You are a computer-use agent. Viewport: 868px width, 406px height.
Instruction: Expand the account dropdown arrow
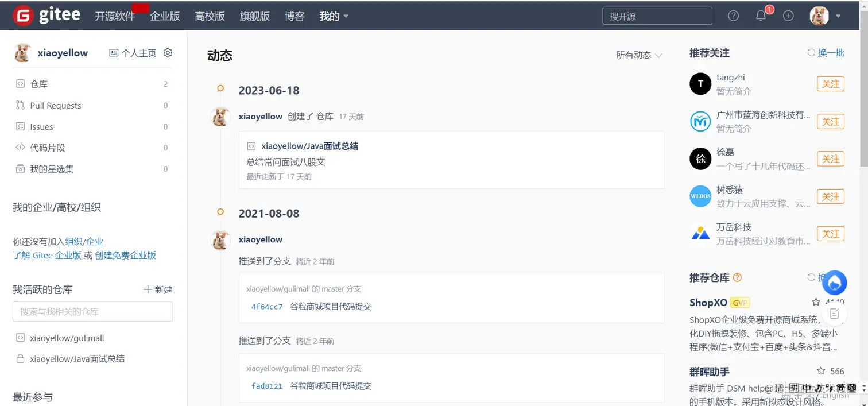point(838,17)
